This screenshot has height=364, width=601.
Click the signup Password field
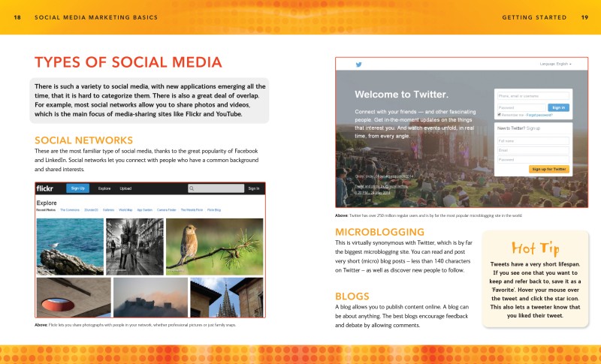[x=533, y=159]
